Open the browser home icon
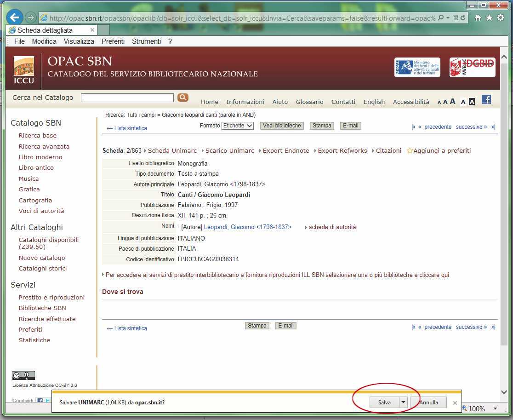The image size is (513, 420). 478,17
